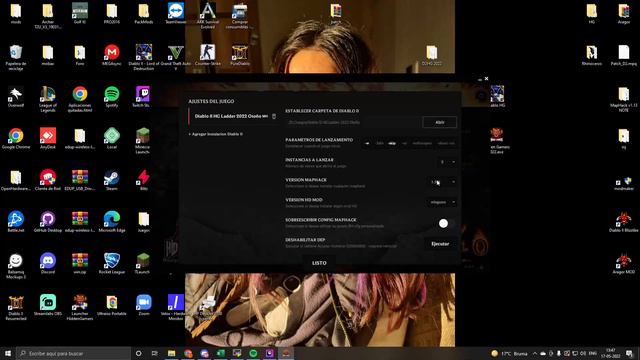Open the MEGAsync desktop shortcut
This screenshot has width=640, height=360.
coord(112,55)
